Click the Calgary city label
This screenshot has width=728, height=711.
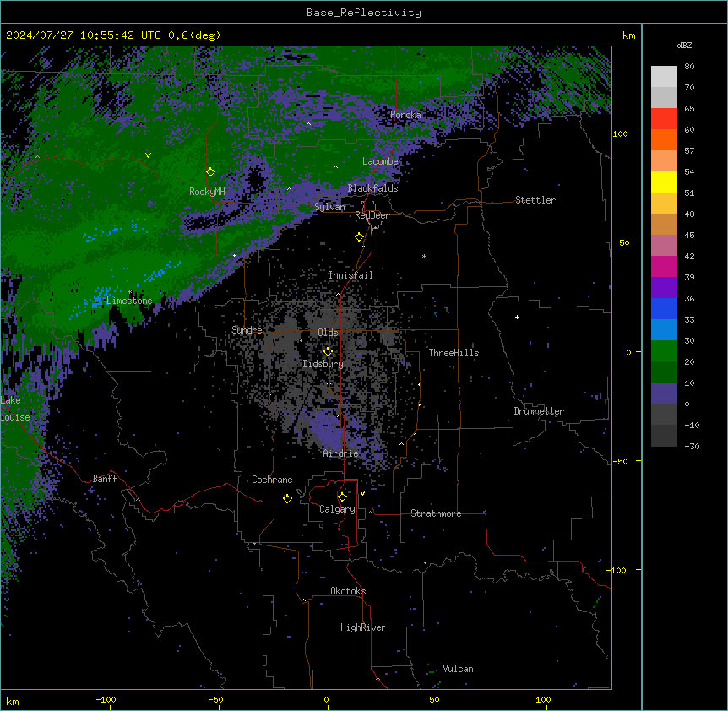337,509
